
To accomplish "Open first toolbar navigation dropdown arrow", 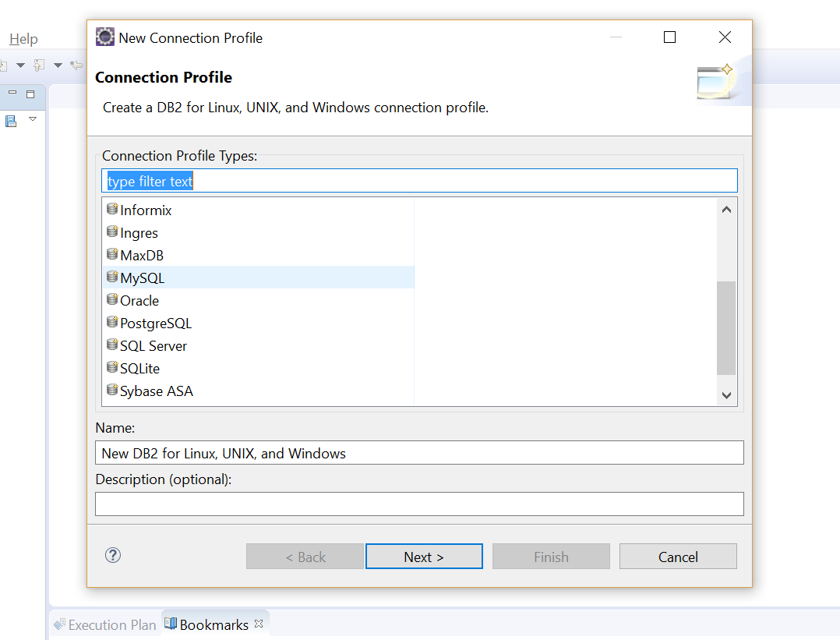I will 20,65.
